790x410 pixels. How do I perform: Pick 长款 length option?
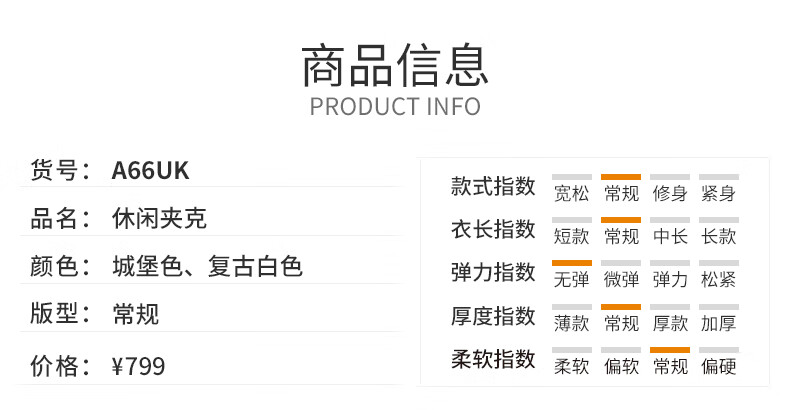(718, 237)
